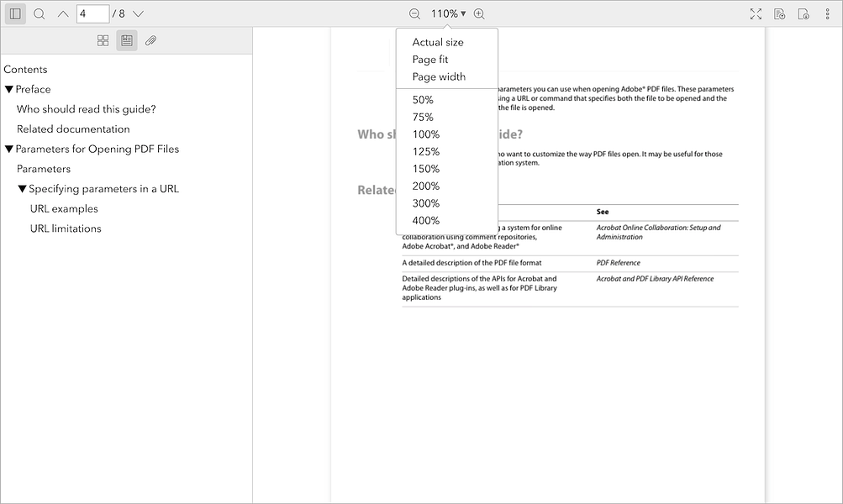Switch to thumbnails view icon
The width and height of the screenshot is (843, 504).
(103, 41)
